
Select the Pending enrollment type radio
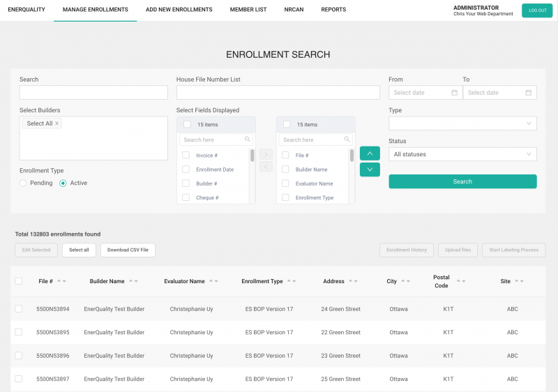pos(23,183)
